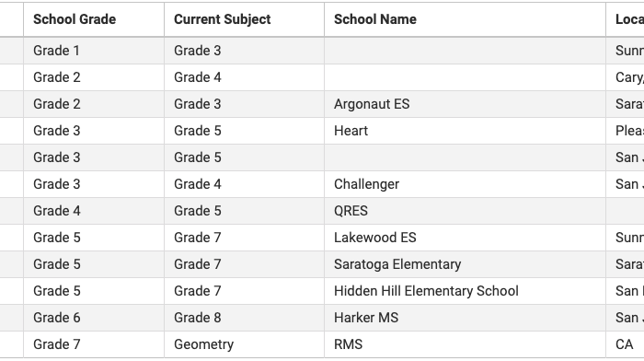Select the Harker MS cell
The width and height of the screenshot is (644, 361).
coord(465,318)
